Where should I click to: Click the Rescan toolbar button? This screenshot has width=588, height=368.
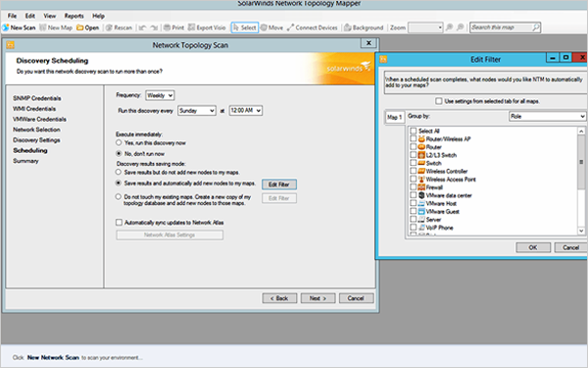click(119, 27)
